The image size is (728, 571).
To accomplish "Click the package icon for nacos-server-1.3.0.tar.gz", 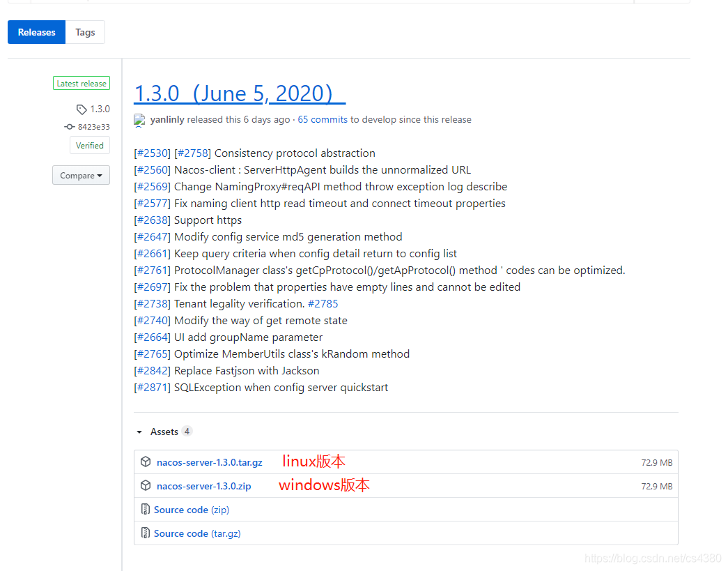I will coord(146,462).
